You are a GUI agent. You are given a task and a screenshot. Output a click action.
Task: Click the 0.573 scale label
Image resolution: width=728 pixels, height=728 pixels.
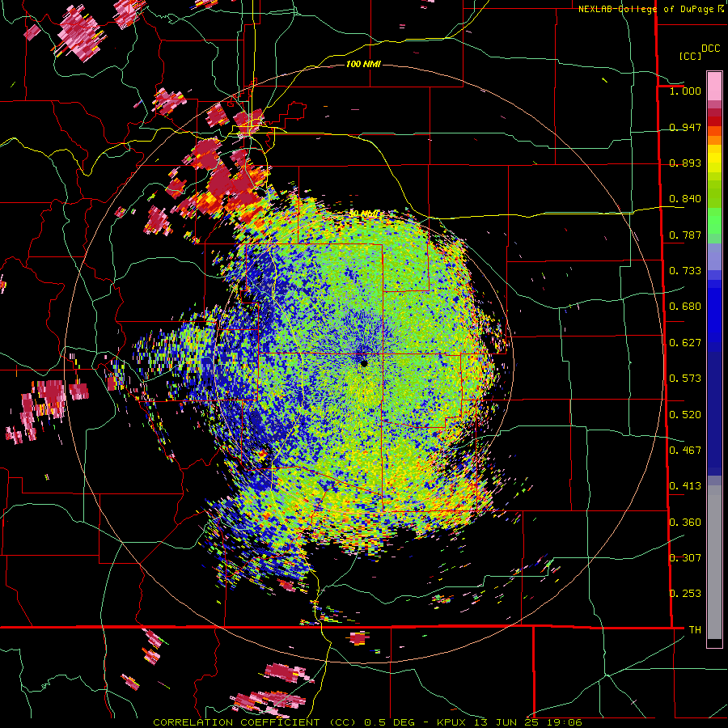pyautogui.click(x=685, y=379)
